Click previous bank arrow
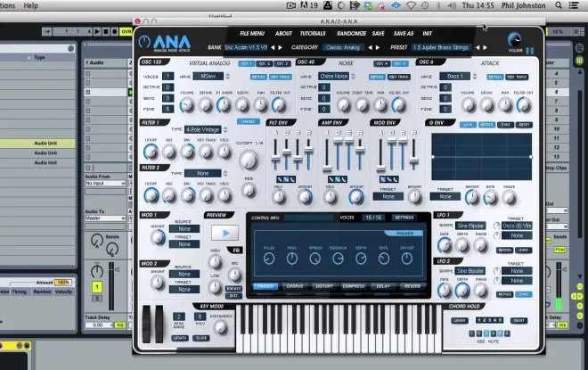The image size is (588, 370). click(273, 47)
